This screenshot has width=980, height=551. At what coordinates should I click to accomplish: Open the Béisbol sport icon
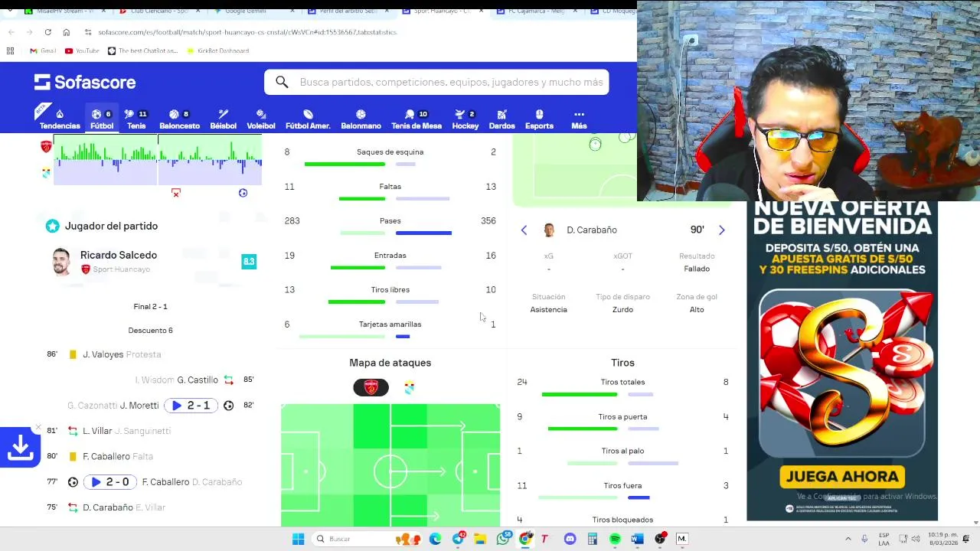pos(223,119)
